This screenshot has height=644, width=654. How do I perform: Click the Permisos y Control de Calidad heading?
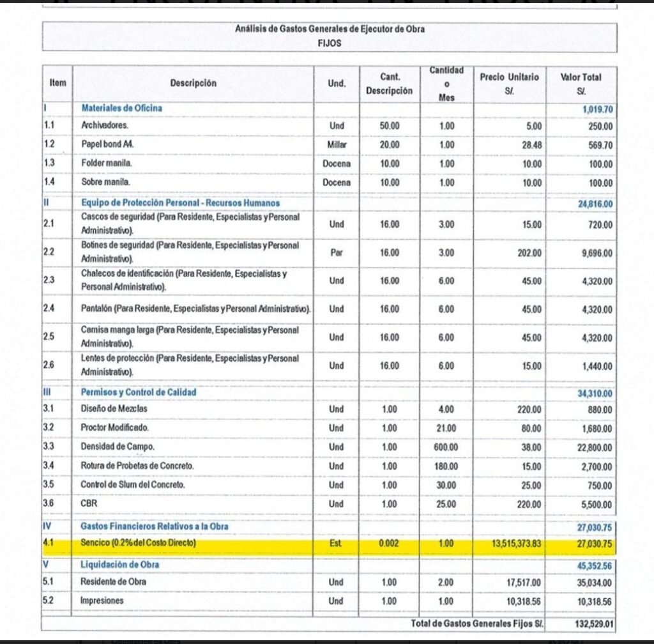138,392
